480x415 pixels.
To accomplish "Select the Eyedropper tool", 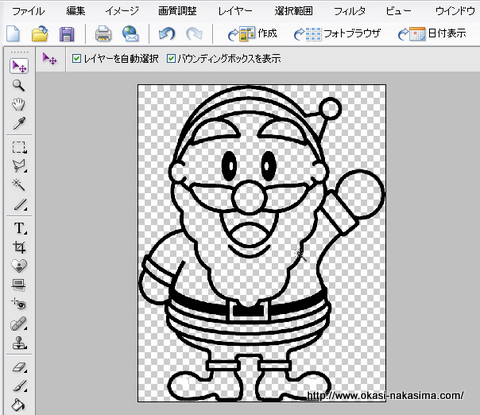I will 19,123.
